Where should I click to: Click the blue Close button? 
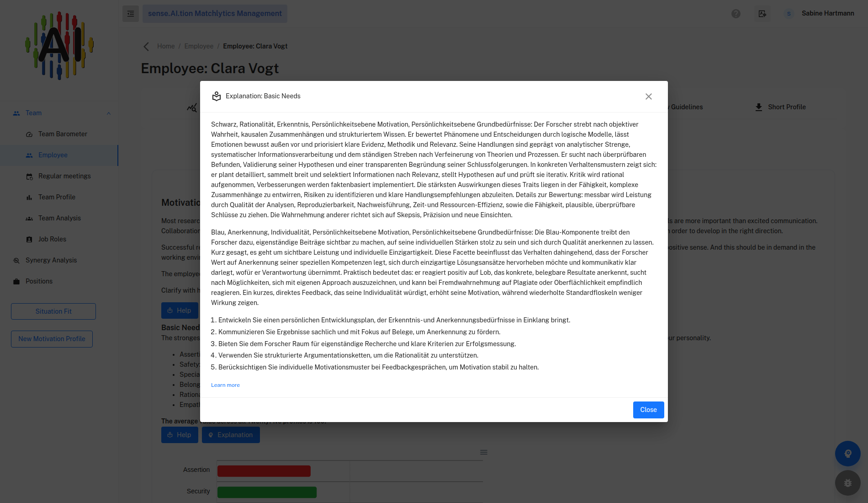click(648, 410)
